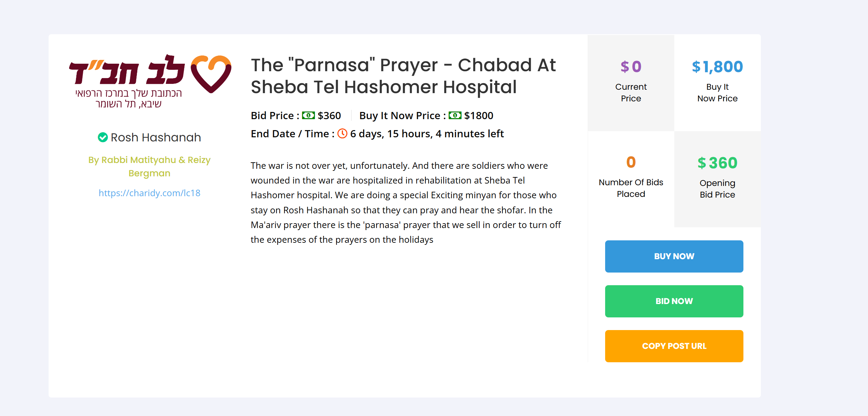Click the Bid Price $360 amount
The height and width of the screenshot is (416, 868).
329,115
